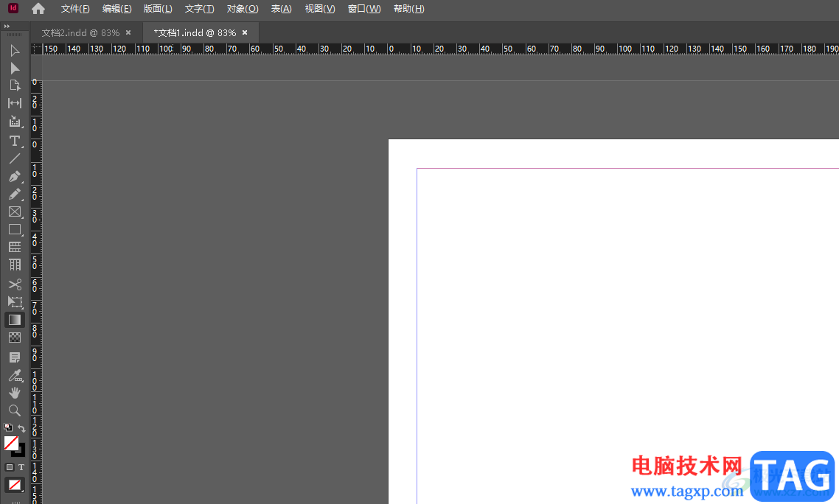
Task: Select the Direct Selection tool
Action: point(15,68)
